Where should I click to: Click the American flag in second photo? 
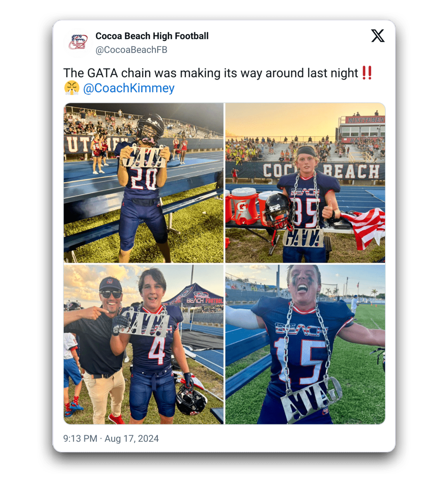coord(363,228)
